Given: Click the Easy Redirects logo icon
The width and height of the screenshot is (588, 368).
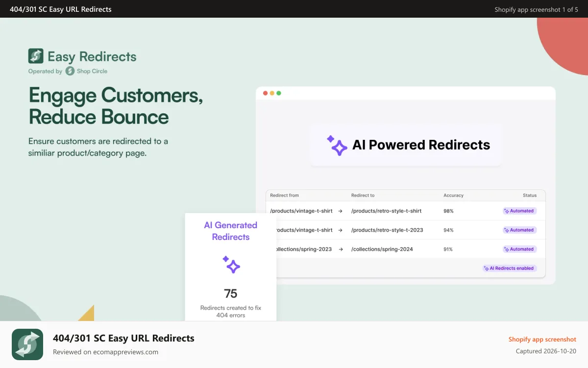Looking at the screenshot, I should 36,56.
